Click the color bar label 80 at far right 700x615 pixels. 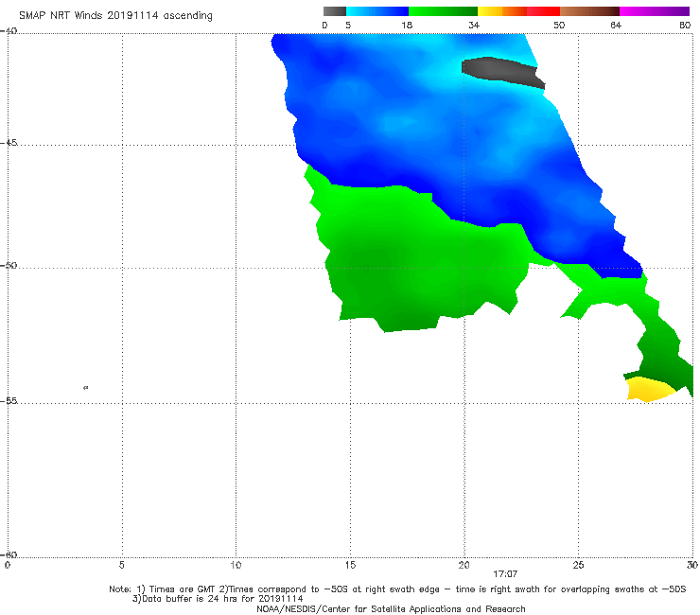click(685, 26)
